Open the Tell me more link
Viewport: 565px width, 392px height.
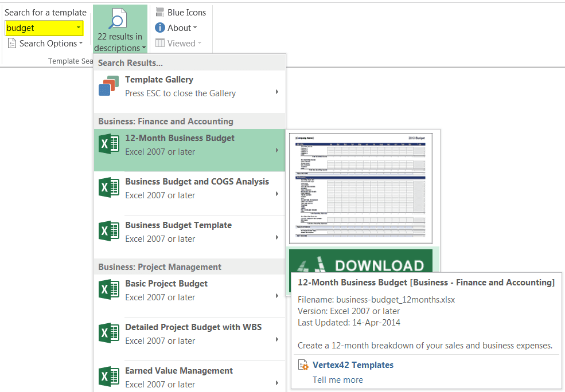point(338,380)
